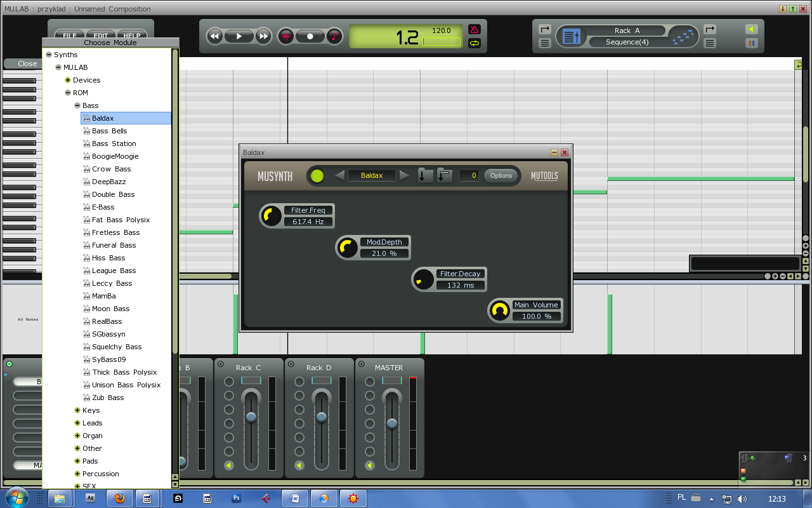Mute MASTER with its speaker icon
812x508 pixels.
pyautogui.click(x=370, y=465)
